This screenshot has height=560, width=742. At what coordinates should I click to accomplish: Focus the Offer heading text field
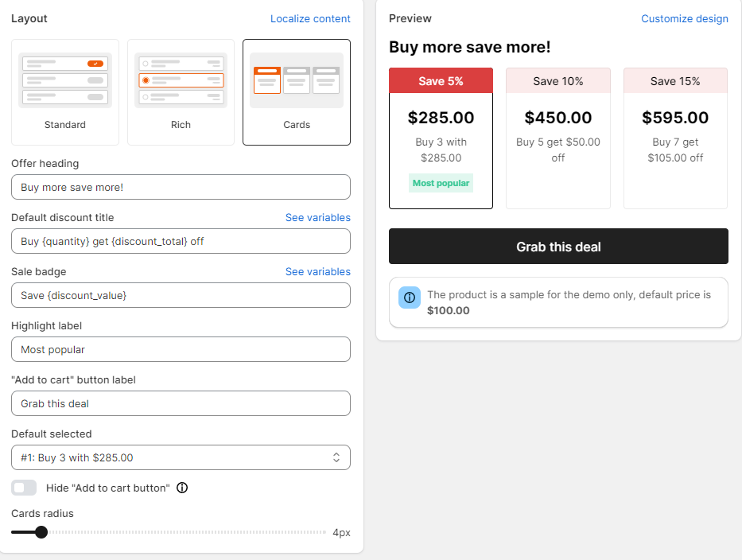coord(181,187)
